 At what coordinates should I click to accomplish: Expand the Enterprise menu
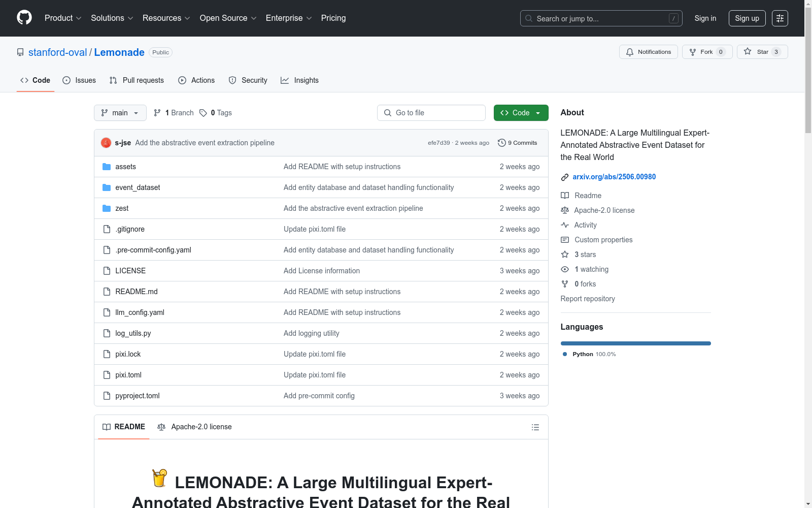pos(289,18)
